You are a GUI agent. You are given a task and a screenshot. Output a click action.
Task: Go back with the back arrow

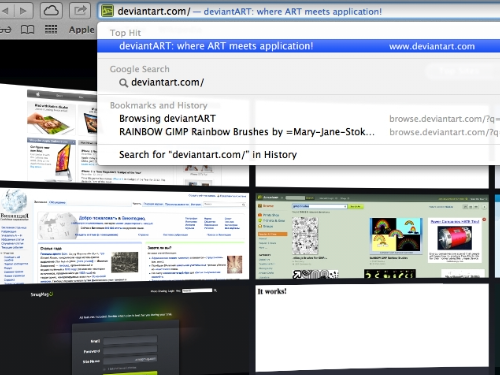tap(6, 11)
